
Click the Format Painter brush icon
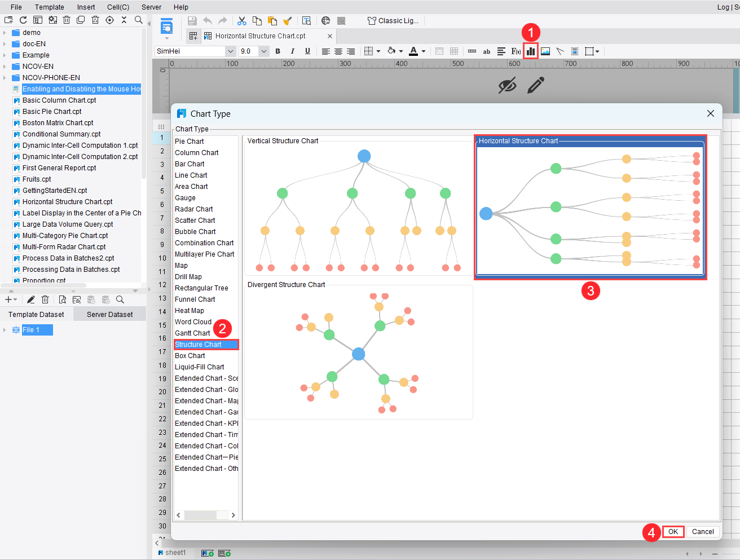click(287, 21)
